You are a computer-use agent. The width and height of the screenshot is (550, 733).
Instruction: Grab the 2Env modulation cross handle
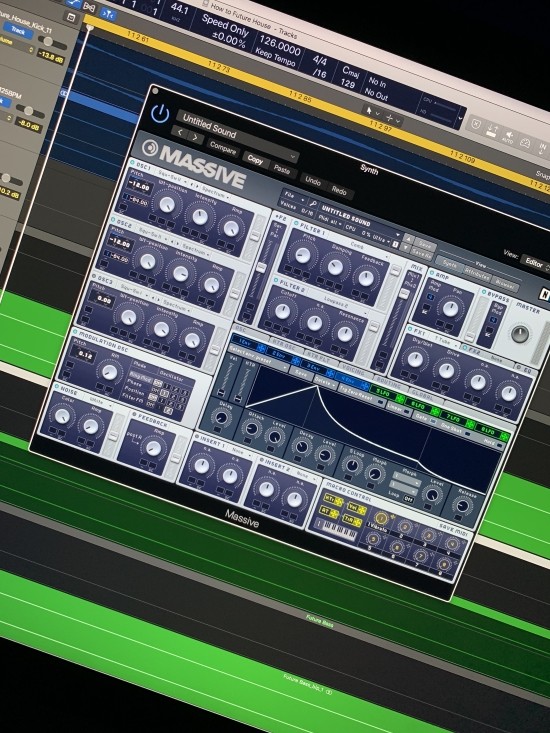click(x=295, y=360)
